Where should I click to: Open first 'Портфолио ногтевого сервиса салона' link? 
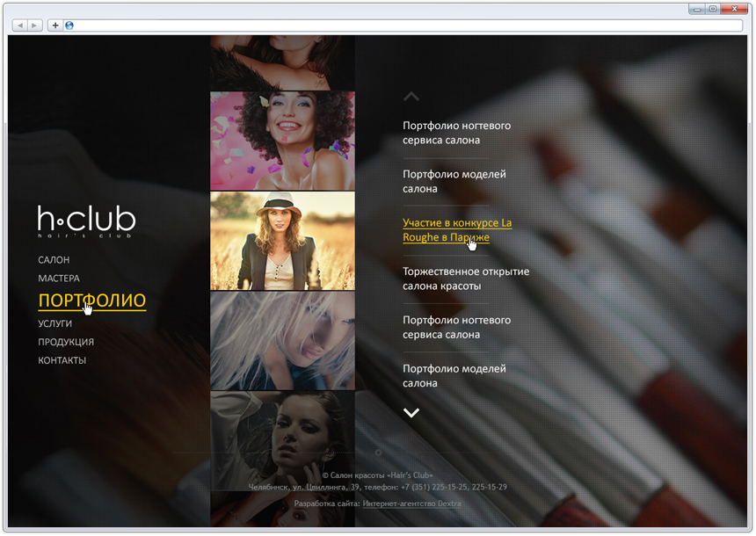point(456,133)
